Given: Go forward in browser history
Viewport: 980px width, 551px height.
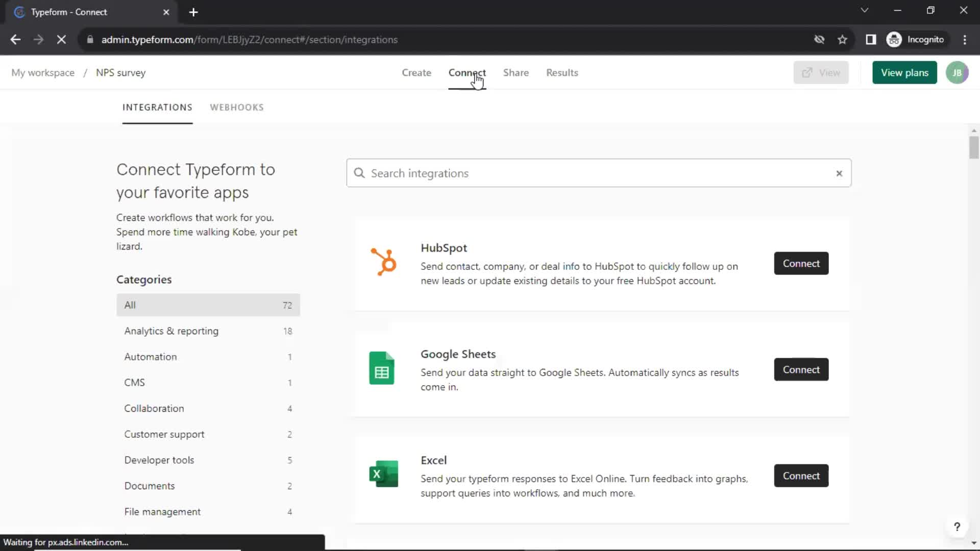Looking at the screenshot, I should 38,39.
